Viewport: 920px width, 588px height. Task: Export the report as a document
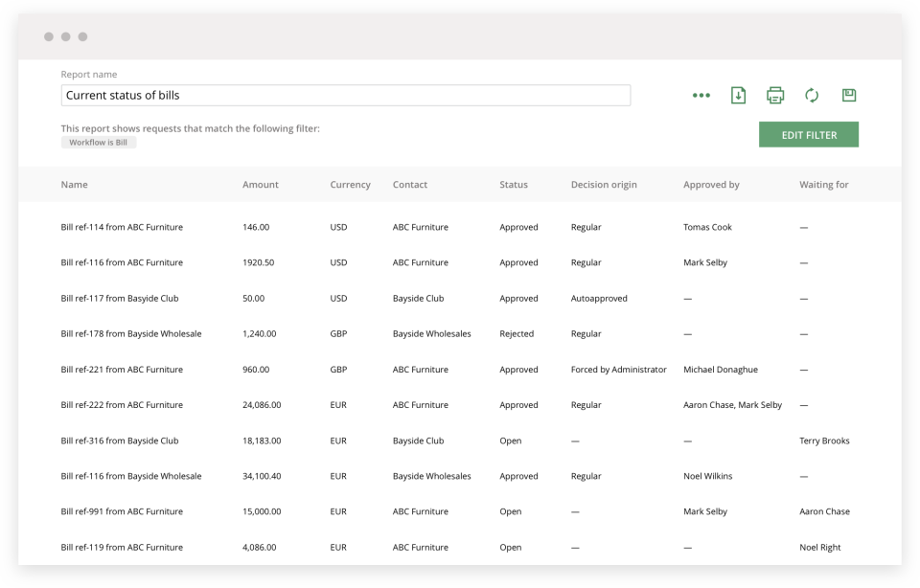point(737,95)
